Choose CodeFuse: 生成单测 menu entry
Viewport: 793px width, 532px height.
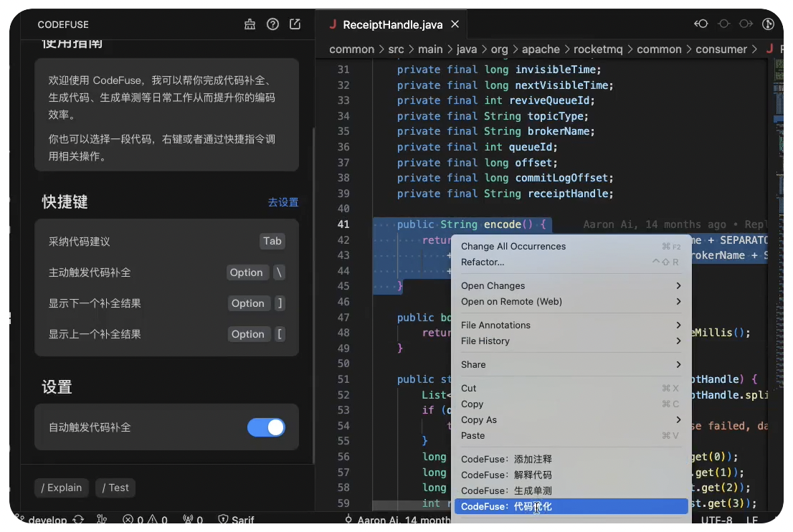coord(571,490)
